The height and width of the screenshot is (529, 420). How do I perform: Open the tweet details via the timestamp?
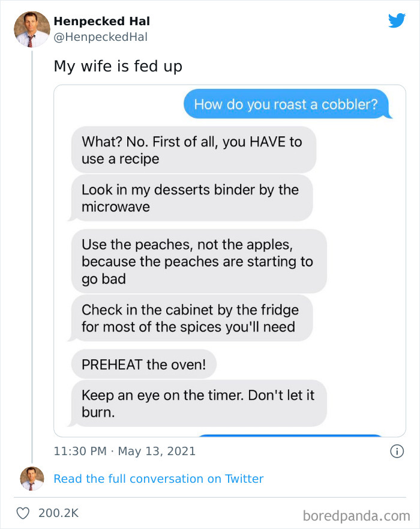[120, 451]
